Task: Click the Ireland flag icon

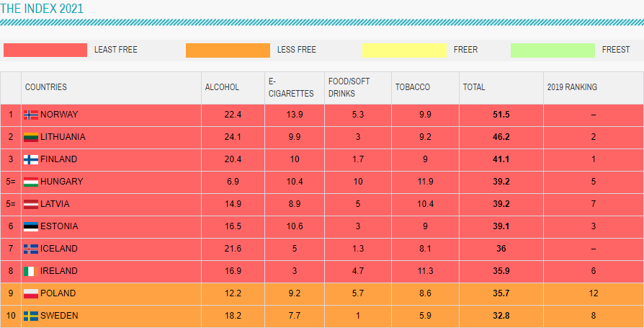Action: 31,271
